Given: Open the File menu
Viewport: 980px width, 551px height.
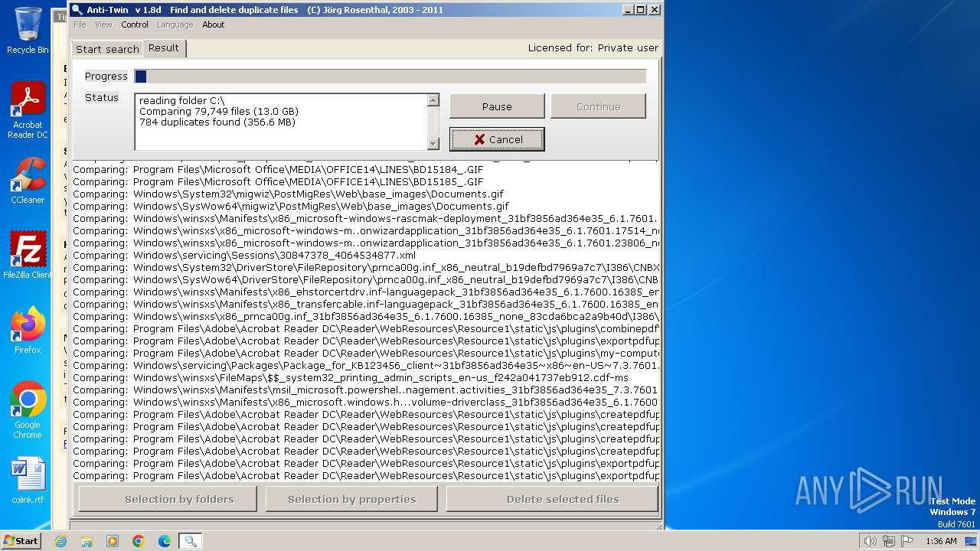Looking at the screenshot, I should 80,24.
